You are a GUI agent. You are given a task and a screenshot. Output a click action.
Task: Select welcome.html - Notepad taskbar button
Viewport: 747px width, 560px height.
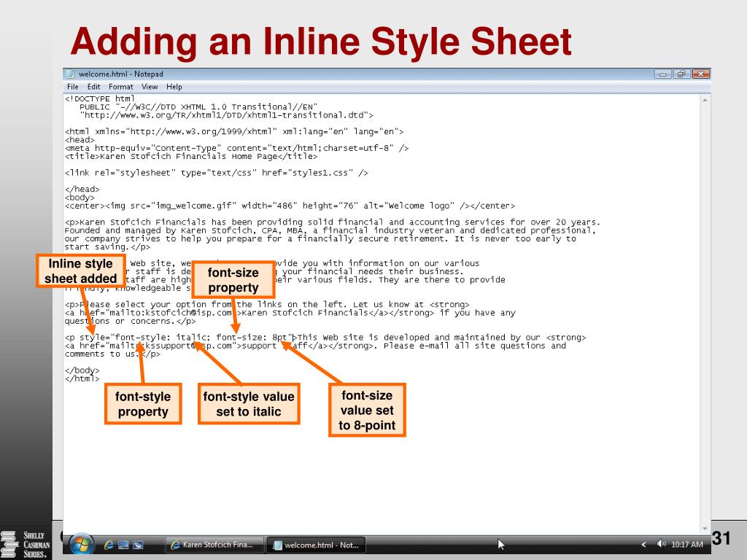316,545
